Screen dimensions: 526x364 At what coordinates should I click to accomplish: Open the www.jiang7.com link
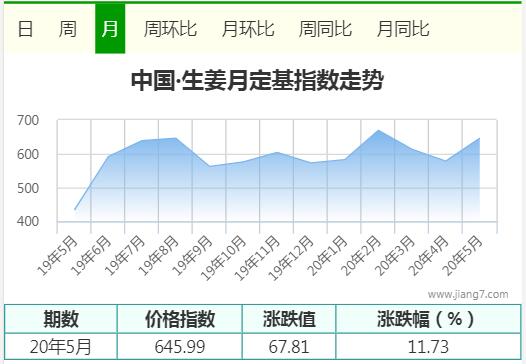click(x=468, y=295)
